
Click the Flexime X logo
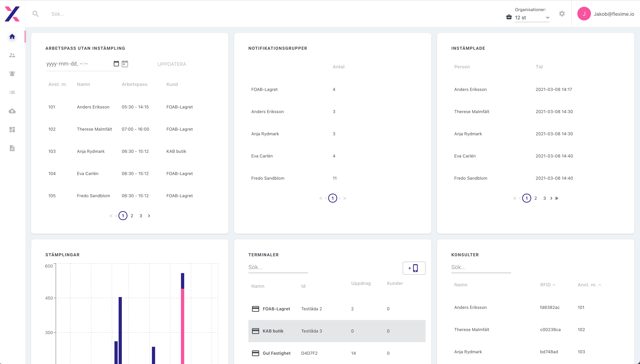click(x=12, y=14)
